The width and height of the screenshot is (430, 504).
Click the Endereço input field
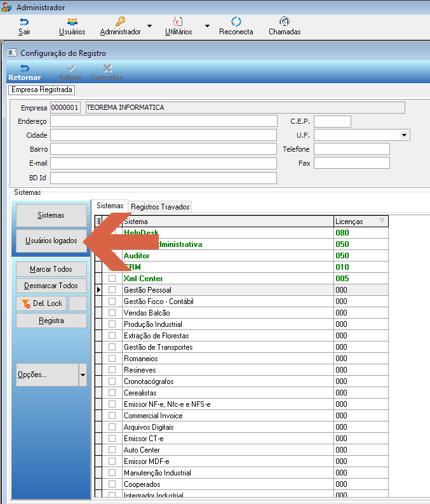[164, 121]
